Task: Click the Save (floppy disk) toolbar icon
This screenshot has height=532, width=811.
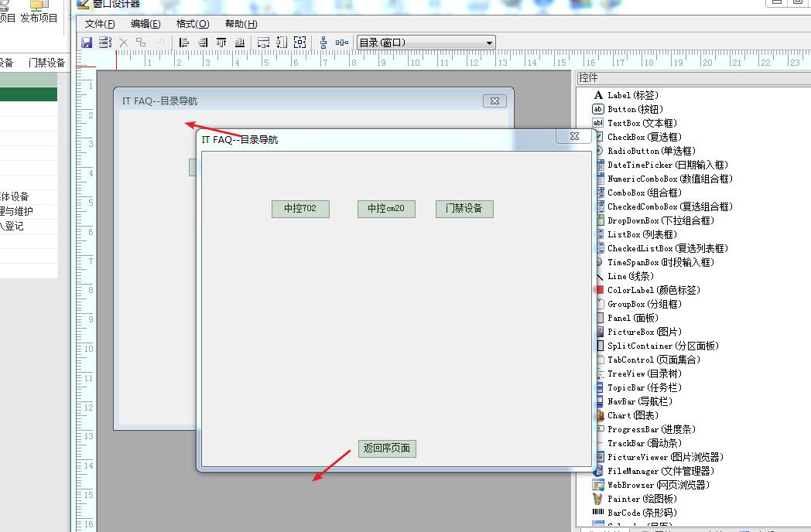Action: click(87, 43)
